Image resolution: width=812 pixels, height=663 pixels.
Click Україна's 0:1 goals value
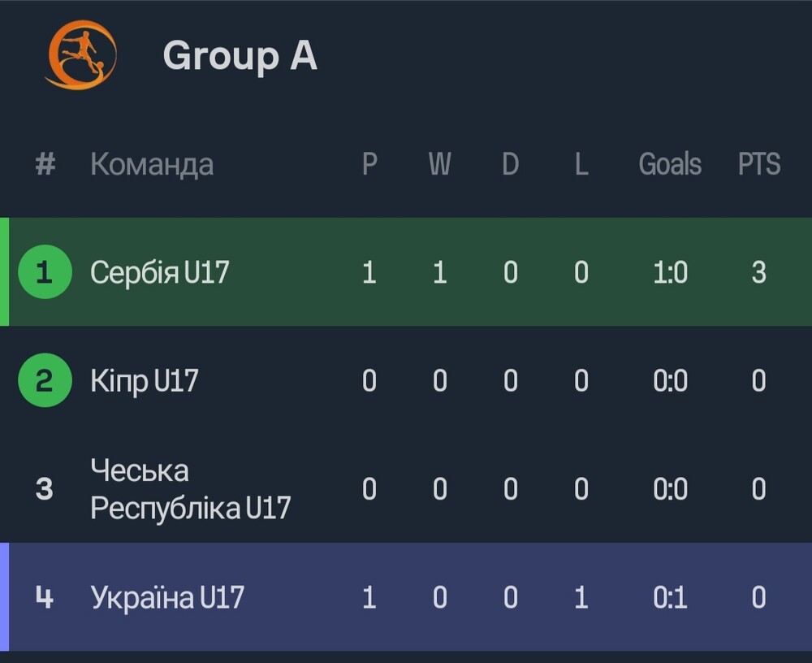click(x=670, y=597)
